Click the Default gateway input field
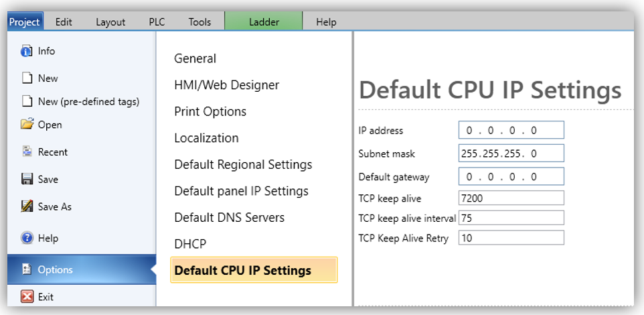 [511, 176]
